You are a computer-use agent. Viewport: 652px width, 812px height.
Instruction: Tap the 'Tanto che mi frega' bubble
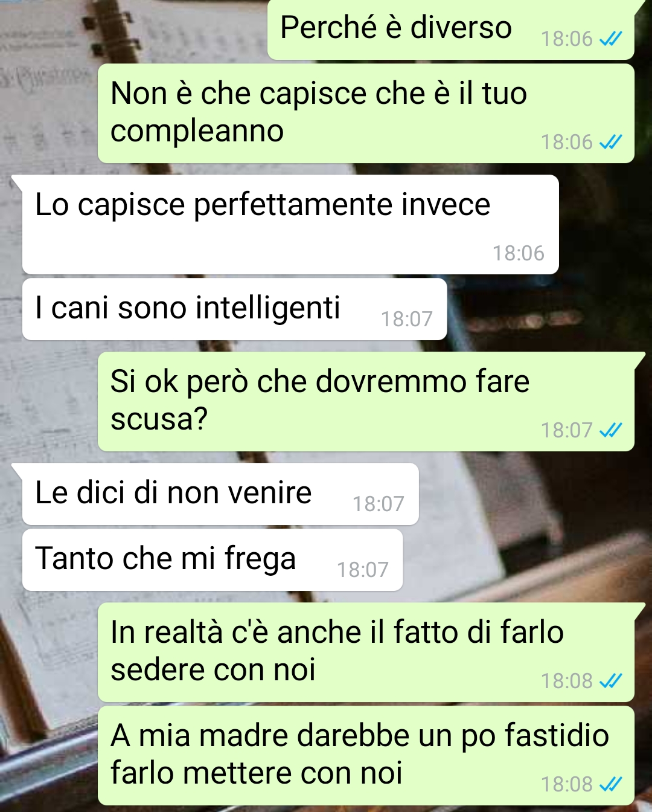[x=213, y=559]
